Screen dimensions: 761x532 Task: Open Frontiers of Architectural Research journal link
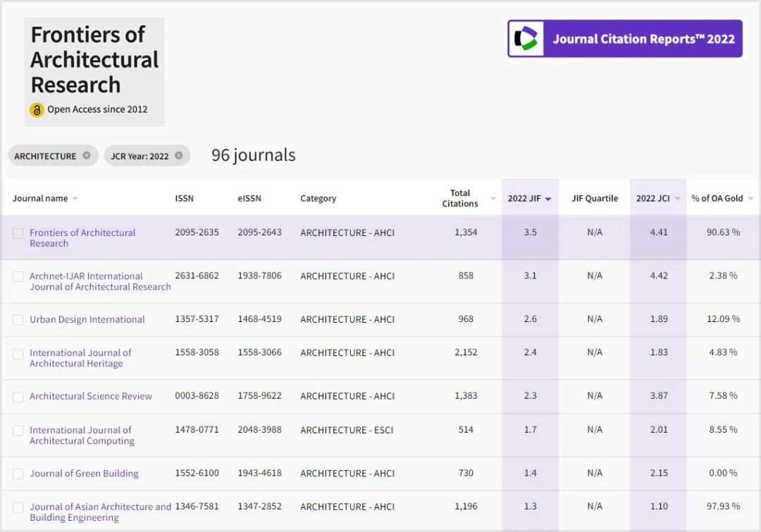pos(82,238)
